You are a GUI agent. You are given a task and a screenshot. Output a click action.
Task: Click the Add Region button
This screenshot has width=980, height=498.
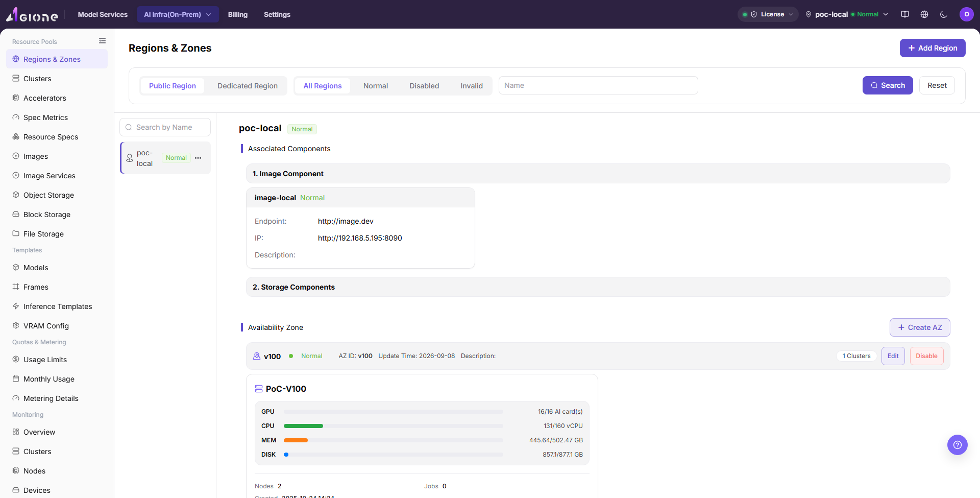[933, 48]
